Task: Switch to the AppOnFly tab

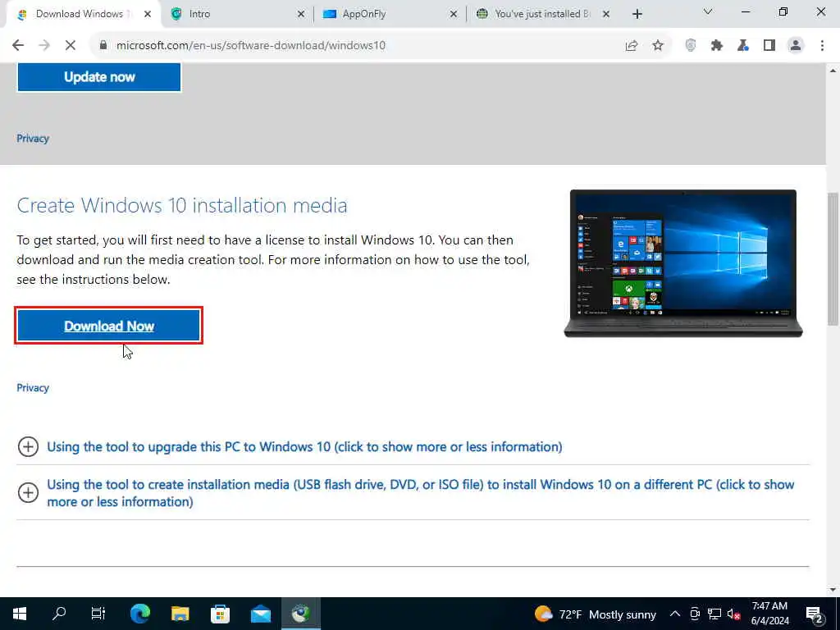Action: click(x=388, y=15)
